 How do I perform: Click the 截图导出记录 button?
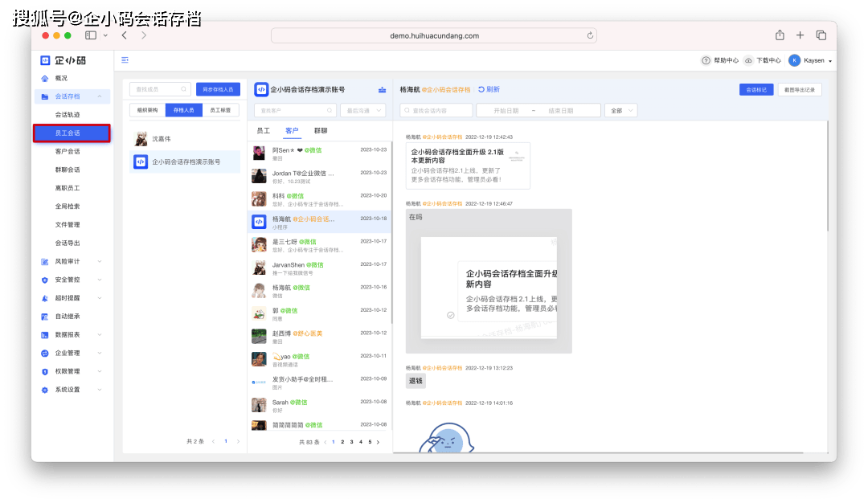(800, 90)
